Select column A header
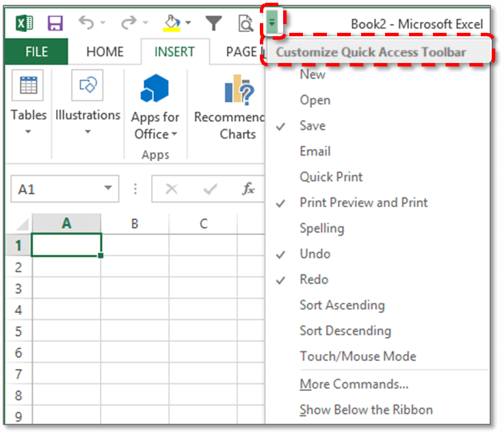The width and height of the screenshot is (504, 434). pyautogui.click(x=66, y=223)
